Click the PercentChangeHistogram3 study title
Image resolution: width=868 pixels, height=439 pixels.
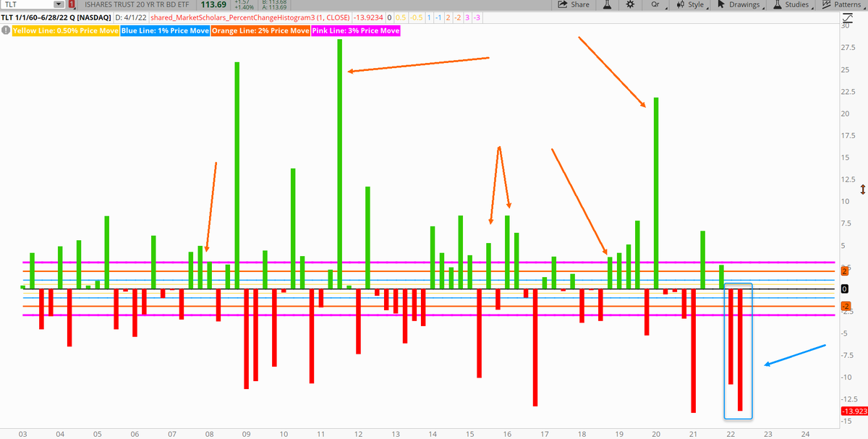[250, 16]
